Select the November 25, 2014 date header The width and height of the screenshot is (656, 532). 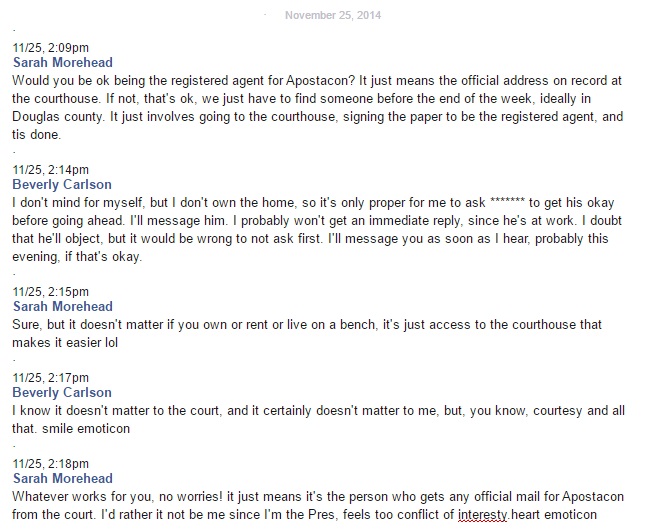click(333, 15)
